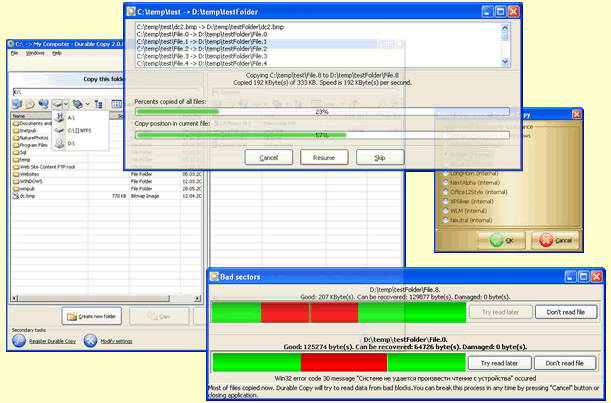The height and width of the screenshot is (403, 611).
Task: Skip the current file being copied
Action: point(380,157)
